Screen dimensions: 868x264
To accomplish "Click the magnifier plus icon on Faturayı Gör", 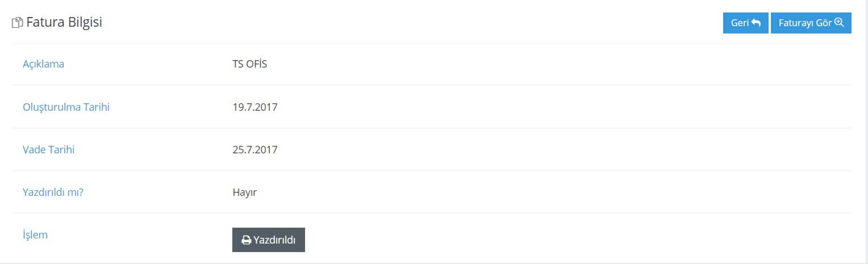I will (x=839, y=23).
